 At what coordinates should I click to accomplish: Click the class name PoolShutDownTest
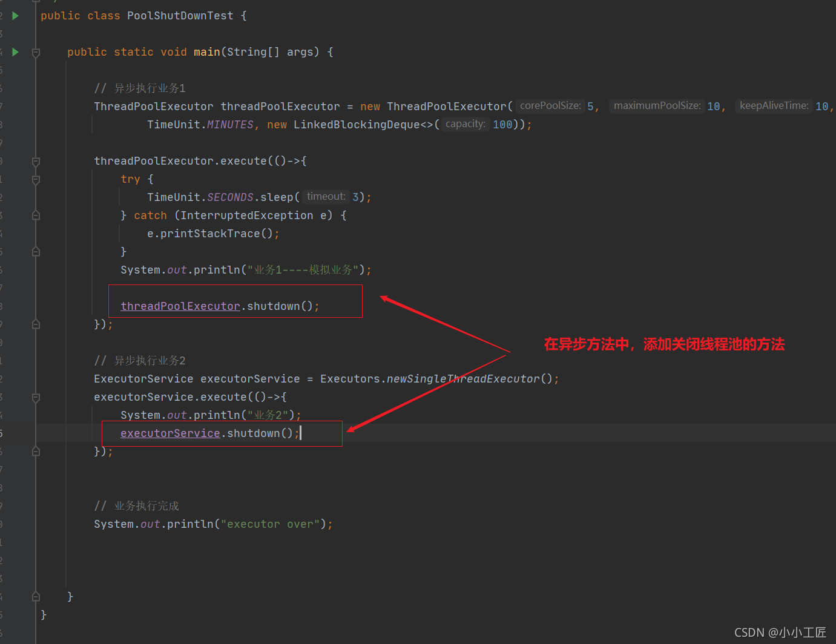pos(180,16)
